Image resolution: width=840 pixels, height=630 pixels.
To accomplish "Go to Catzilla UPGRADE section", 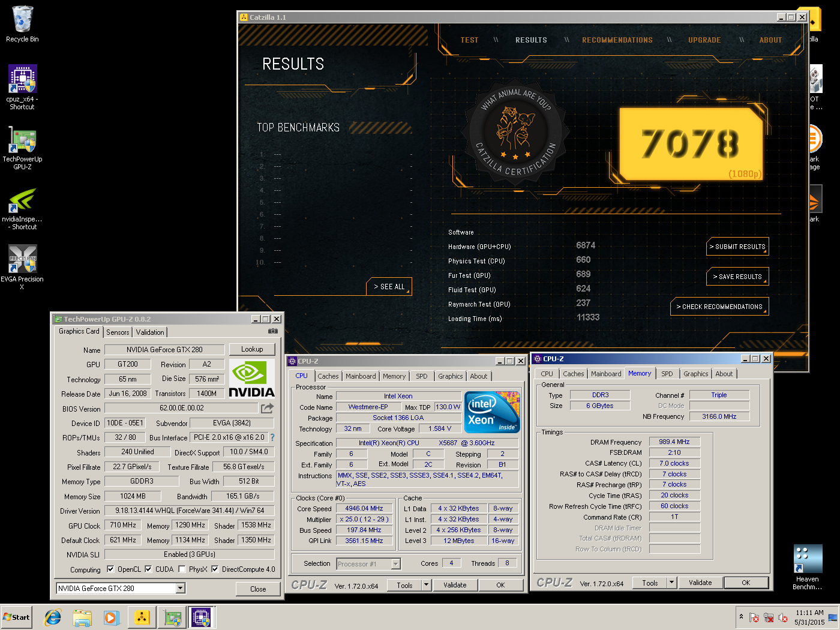I will point(704,40).
